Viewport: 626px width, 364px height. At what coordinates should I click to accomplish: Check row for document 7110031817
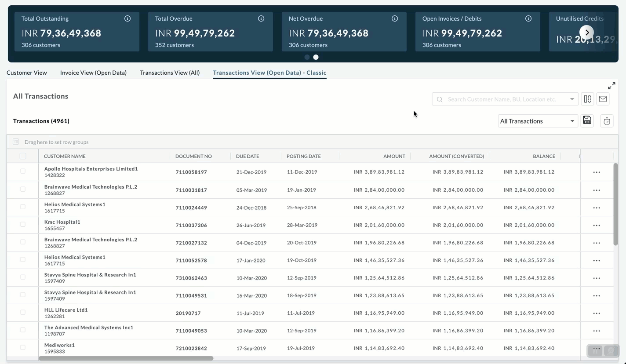(23, 189)
